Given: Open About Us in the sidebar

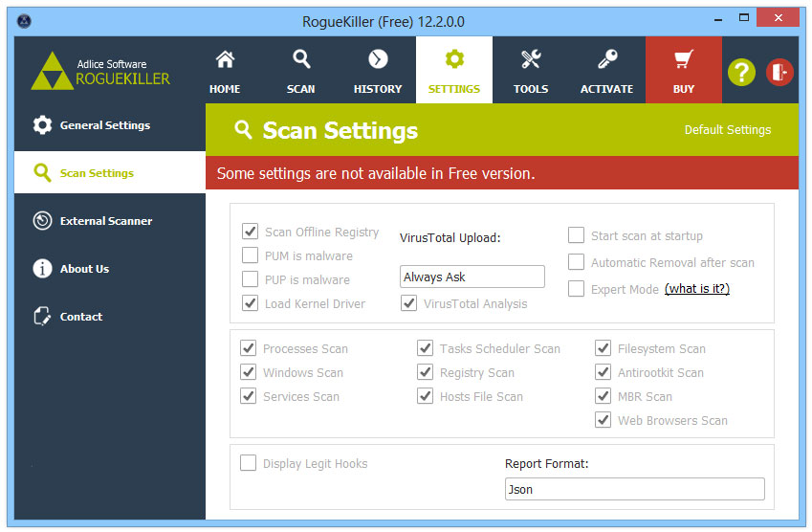Looking at the screenshot, I should tap(110, 268).
